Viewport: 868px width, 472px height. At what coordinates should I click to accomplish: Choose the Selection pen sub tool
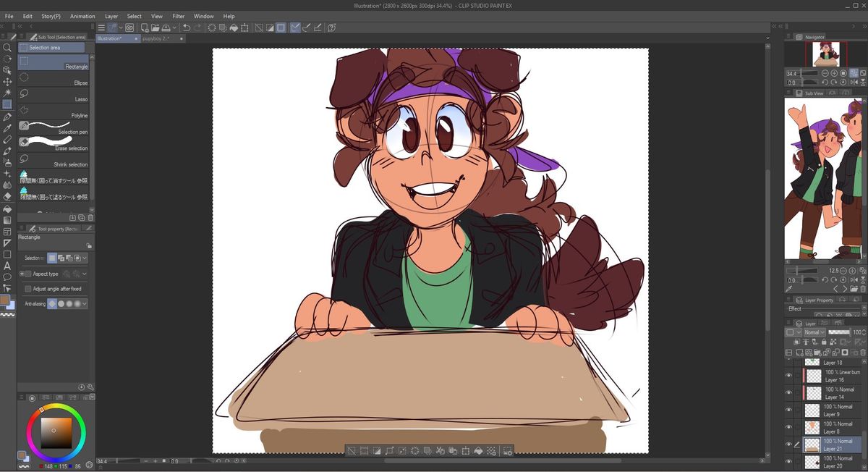54,128
